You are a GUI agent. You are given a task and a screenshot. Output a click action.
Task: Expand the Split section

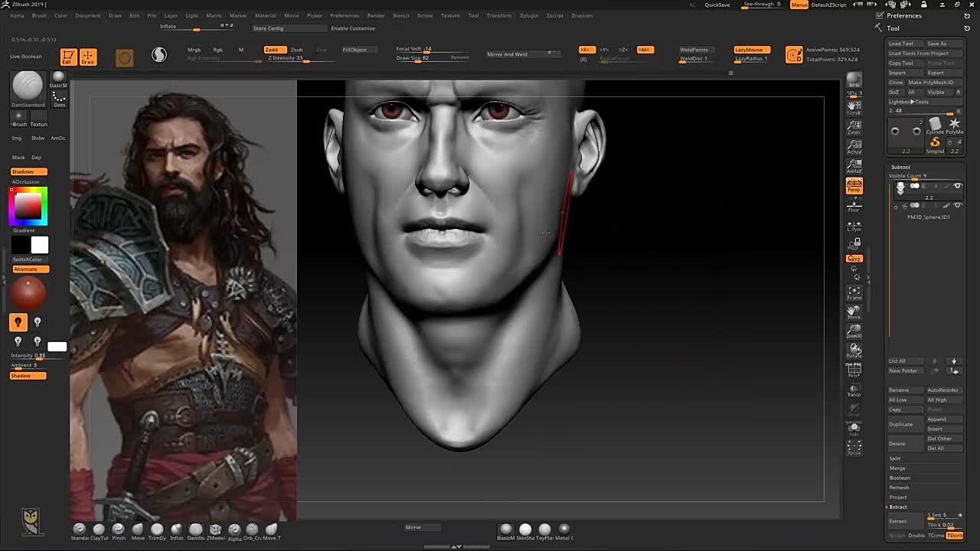pos(895,458)
